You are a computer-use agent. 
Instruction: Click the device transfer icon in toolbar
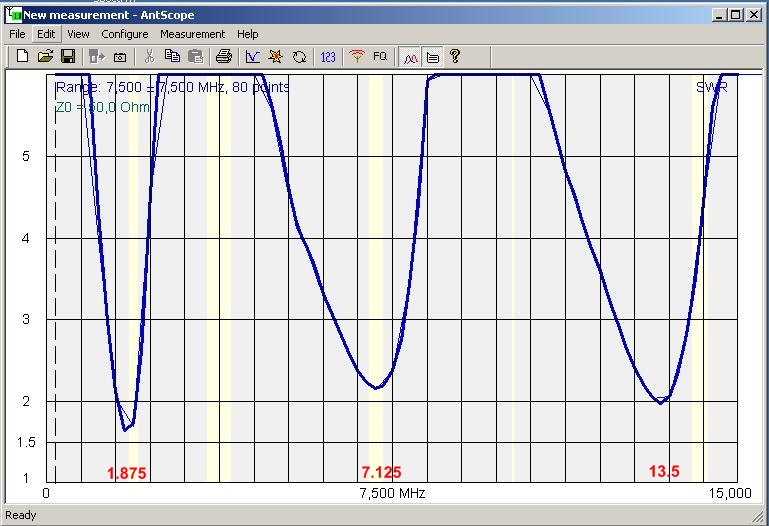pos(97,57)
